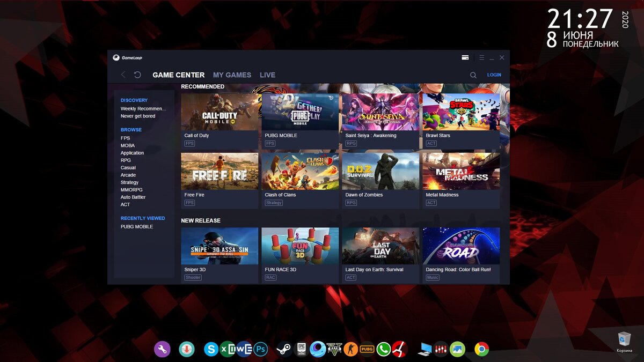Viewport: 644px width, 362px height.
Task: Click the LOGIN link
Action: [494, 75]
